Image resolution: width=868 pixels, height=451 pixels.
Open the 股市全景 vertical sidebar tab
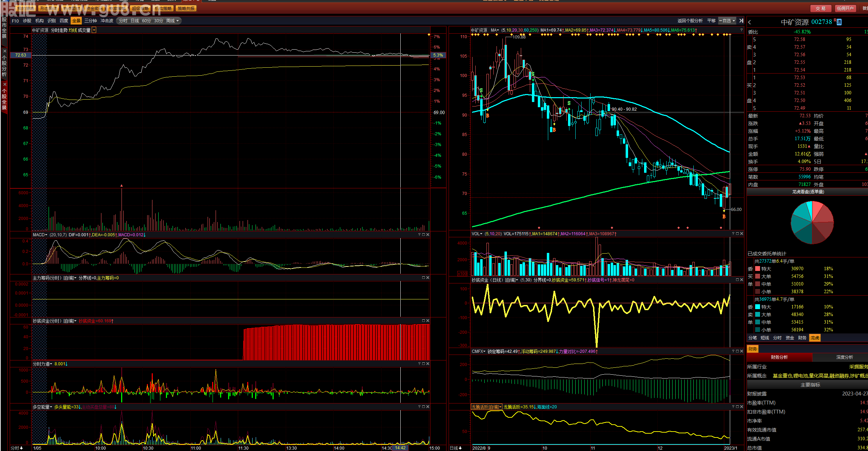pos(4,28)
